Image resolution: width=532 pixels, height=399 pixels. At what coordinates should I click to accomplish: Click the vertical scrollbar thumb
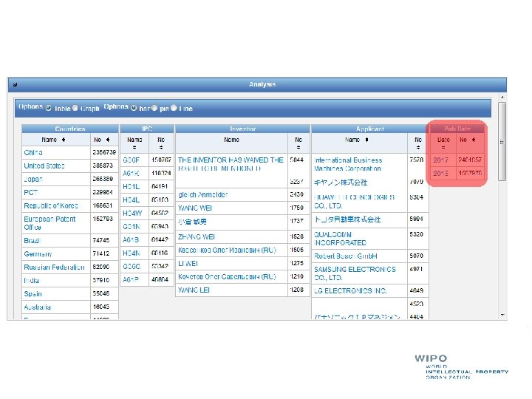(502, 141)
